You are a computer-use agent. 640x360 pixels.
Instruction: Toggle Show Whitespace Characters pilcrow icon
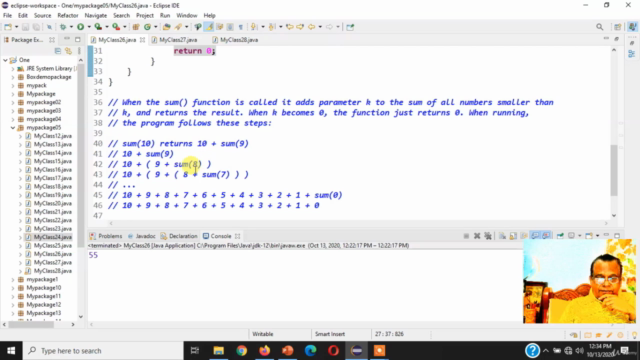coord(240,27)
